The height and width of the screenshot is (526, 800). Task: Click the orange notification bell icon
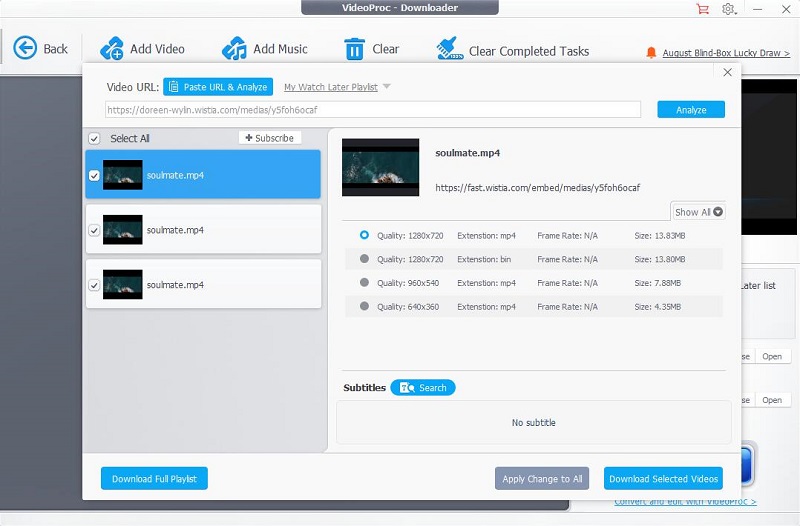[x=651, y=53]
